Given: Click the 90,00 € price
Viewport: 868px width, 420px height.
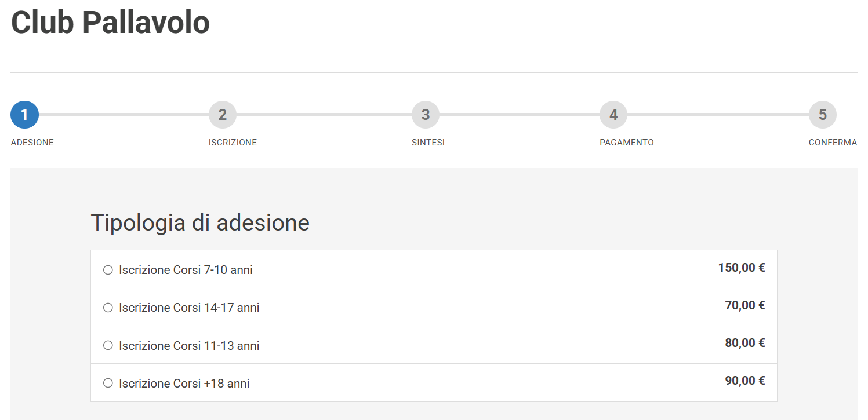Looking at the screenshot, I should (x=744, y=381).
